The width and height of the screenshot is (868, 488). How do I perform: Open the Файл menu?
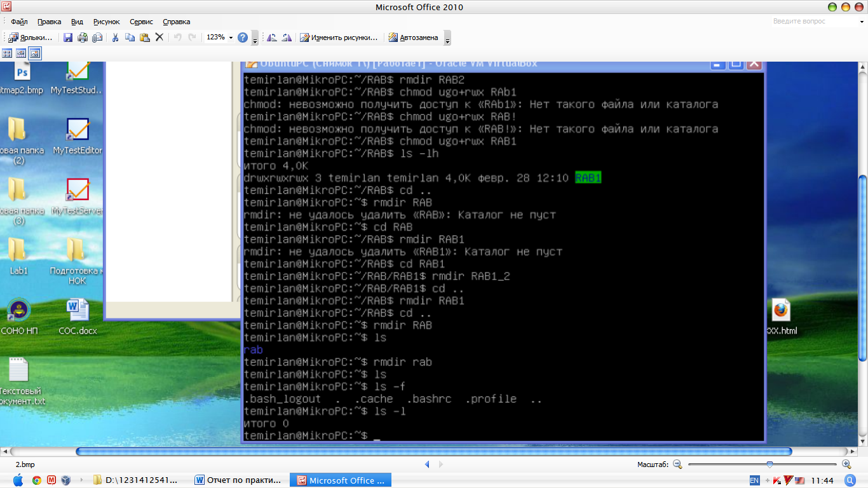tap(19, 22)
